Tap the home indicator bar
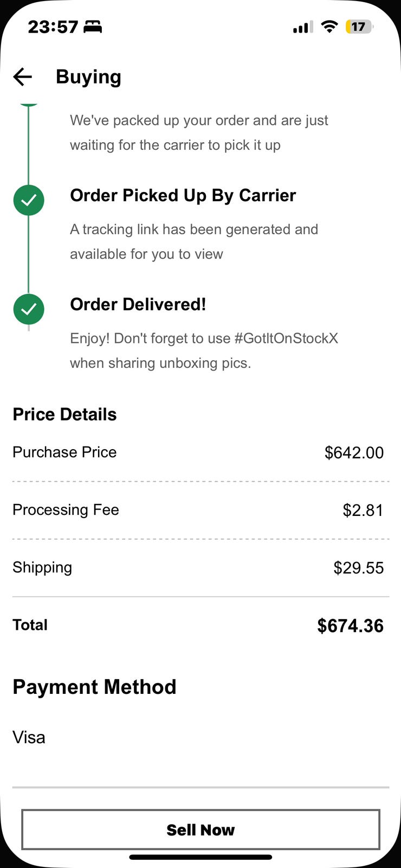Screen dimensions: 401x868 pos(200,857)
